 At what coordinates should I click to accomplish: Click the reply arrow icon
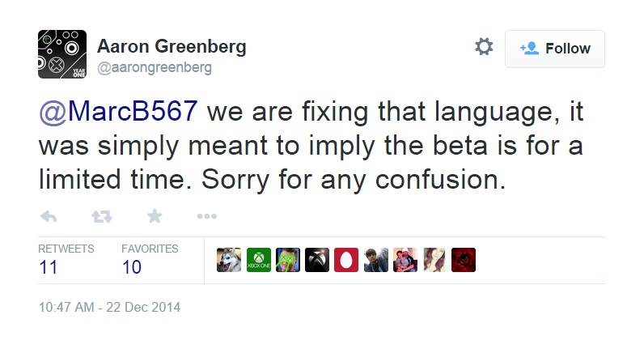[x=49, y=216]
